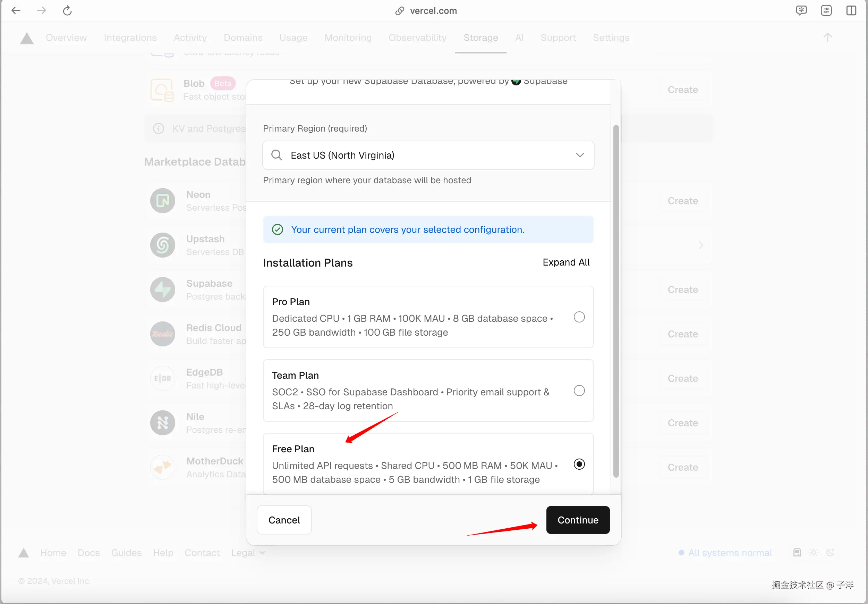Open the Settings tab
868x604 pixels.
(611, 38)
